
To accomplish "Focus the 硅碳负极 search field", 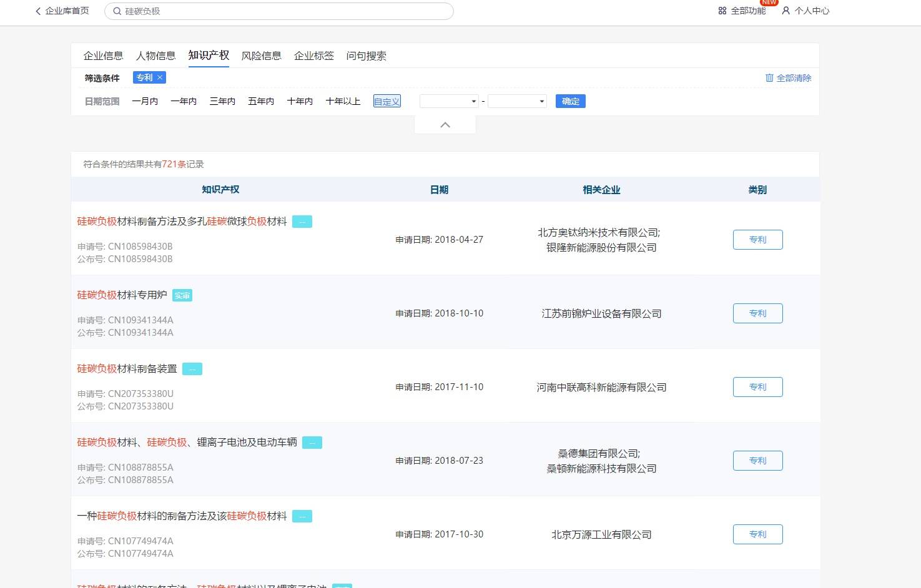I will pos(279,11).
